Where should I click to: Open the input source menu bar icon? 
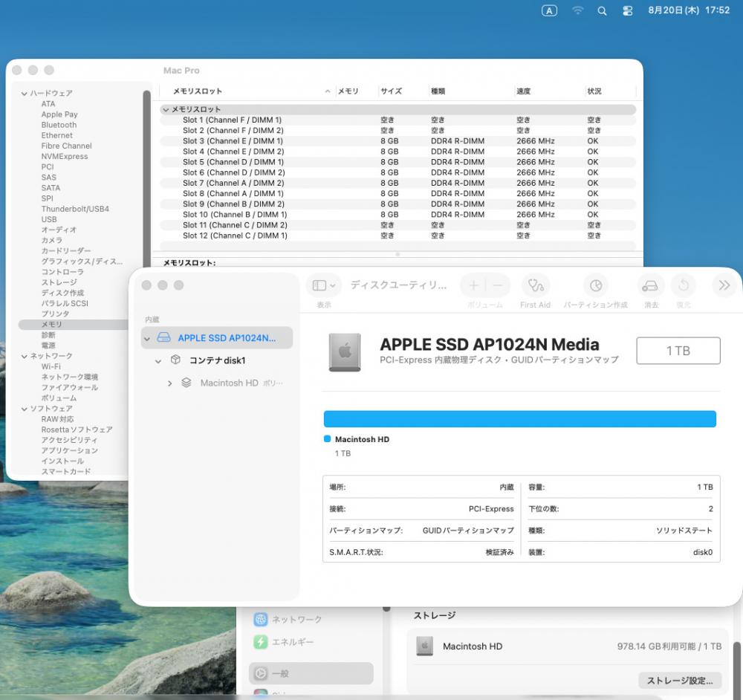[549, 10]
